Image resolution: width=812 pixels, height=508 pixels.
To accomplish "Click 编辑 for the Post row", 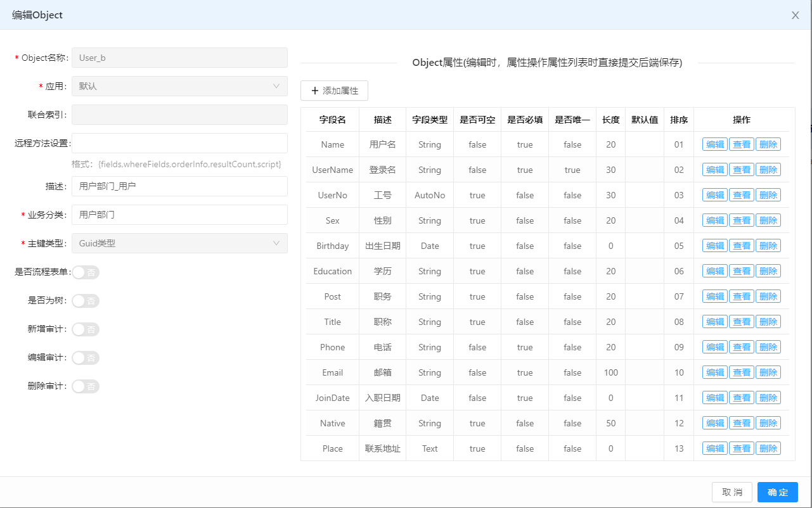I will [715, 296].
